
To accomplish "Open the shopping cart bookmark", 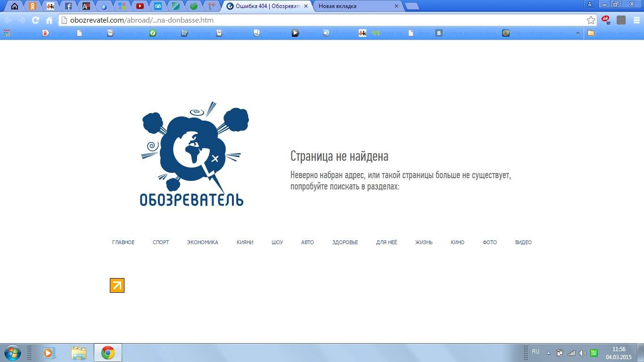I will point(184,33).
